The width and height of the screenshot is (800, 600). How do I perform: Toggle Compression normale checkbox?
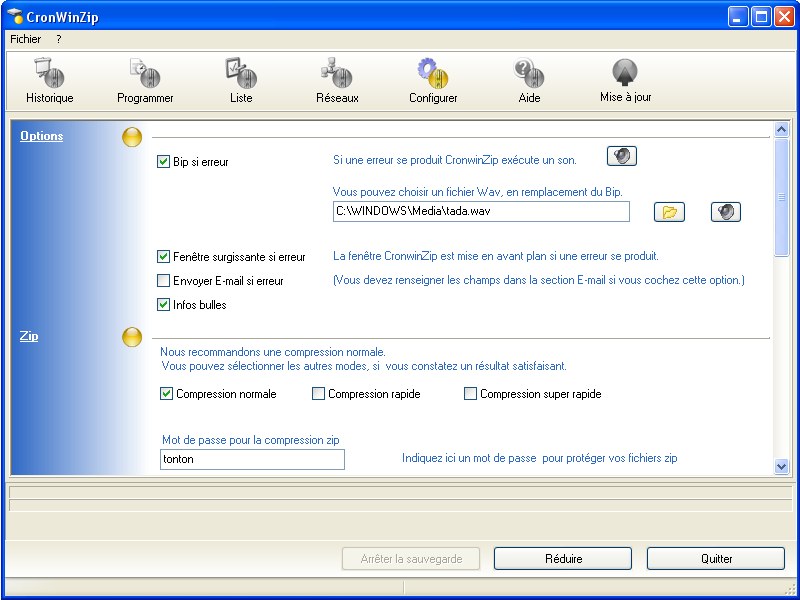click(166, 394)
